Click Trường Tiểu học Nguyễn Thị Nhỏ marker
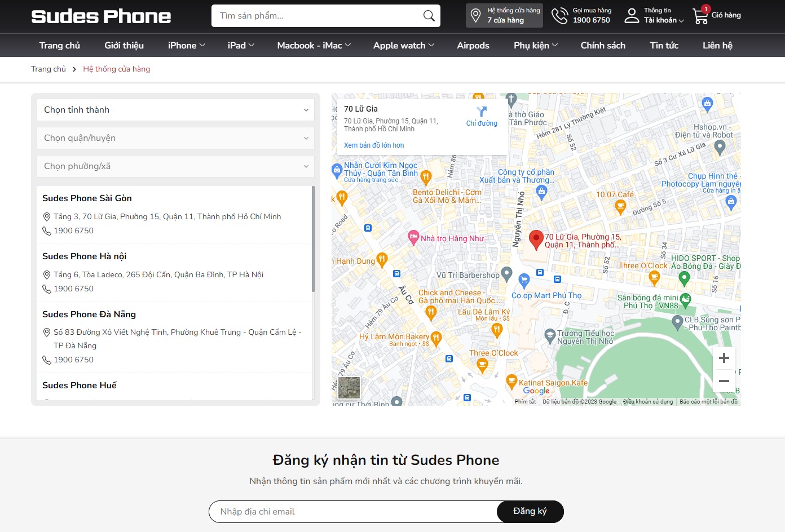785x532 pixels. [550, 336]
